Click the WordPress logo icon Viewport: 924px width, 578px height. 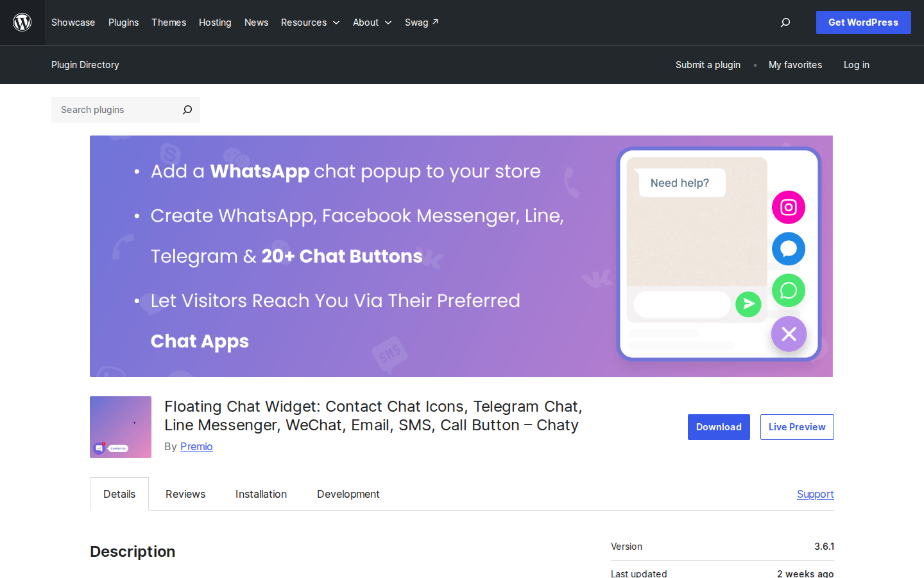tap(22, 22)
